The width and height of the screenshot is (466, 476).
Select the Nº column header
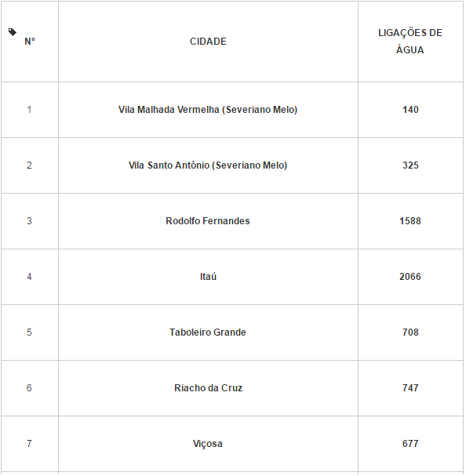pyautogui.click(x=30, y=42)
